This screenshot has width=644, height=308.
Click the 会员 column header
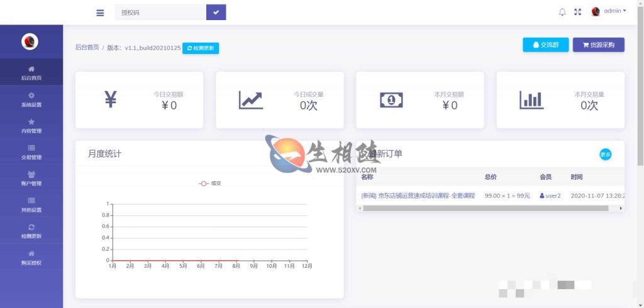point(546,177)
